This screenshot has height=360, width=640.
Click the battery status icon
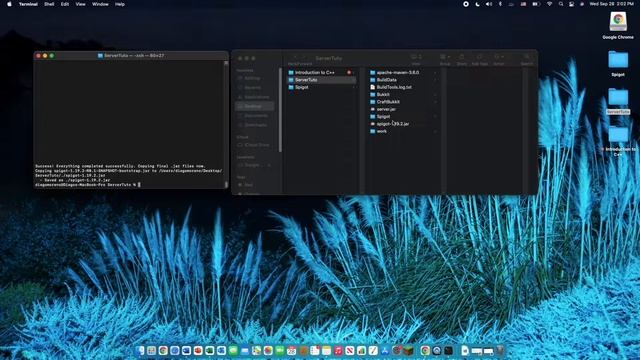tap(536, 4)
